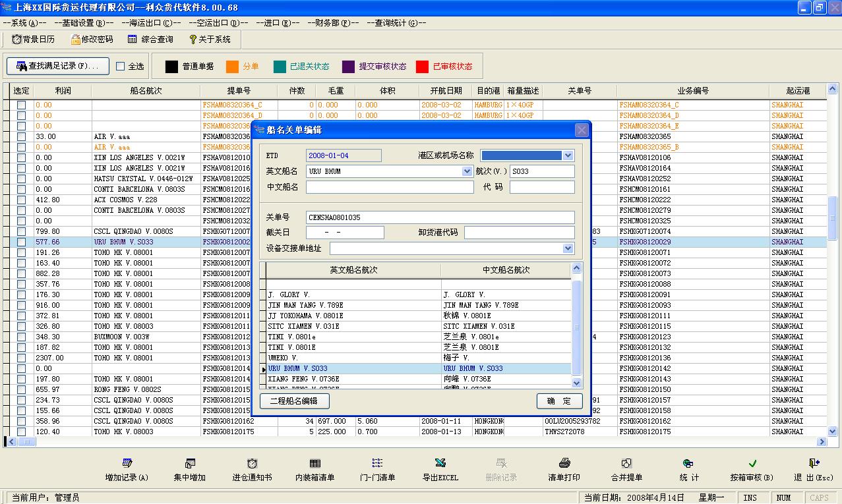The width and height of the screenshot is (842, 504).
Task: Click 增加记录 add record icon
Action: [x=127, y=463]
